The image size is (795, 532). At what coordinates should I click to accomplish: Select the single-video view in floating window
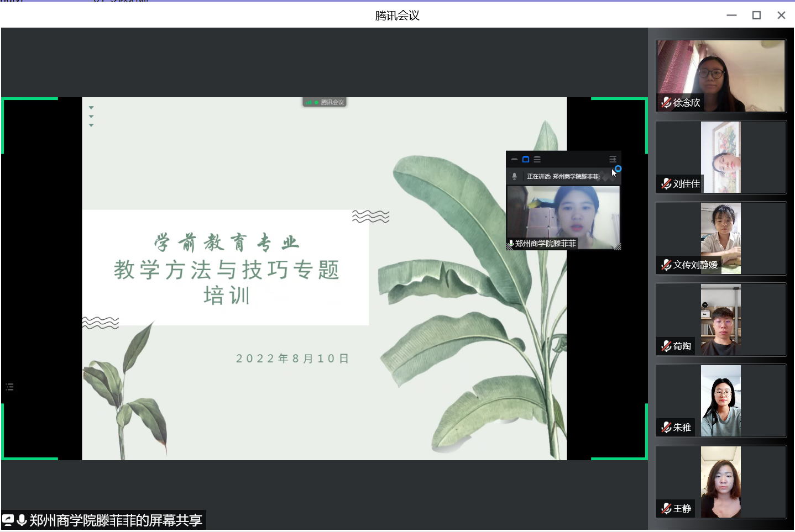point(526,159)
